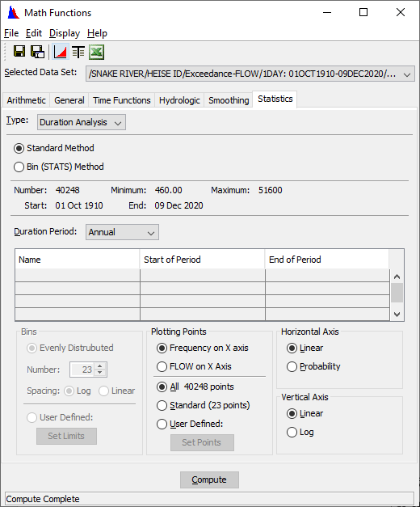420x507 pixels.
Task: Click the table scrollbar down arrow
Action: (397, 315)
